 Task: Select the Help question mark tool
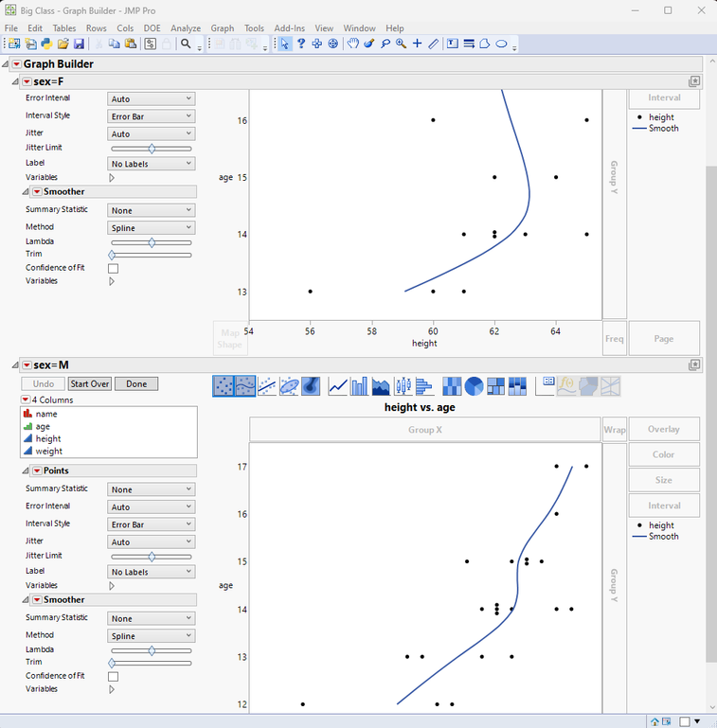pos(301,44)
